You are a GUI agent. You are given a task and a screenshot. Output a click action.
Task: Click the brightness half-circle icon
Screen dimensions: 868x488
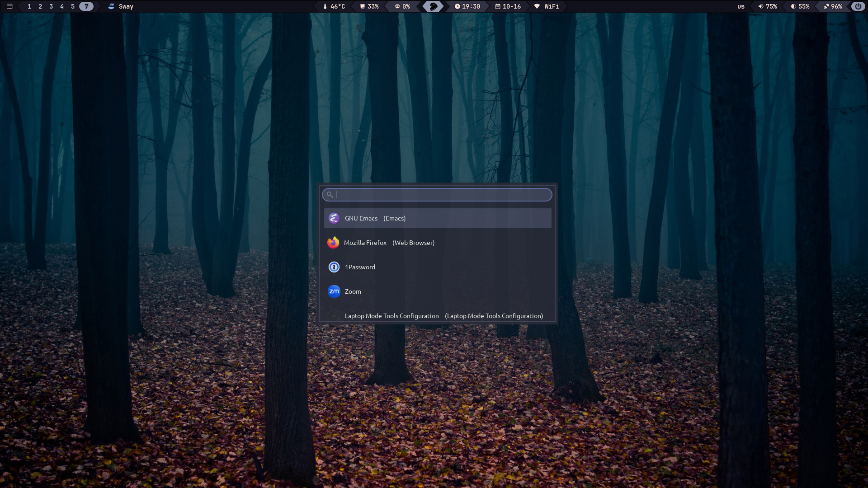click(x=793, y=6)
